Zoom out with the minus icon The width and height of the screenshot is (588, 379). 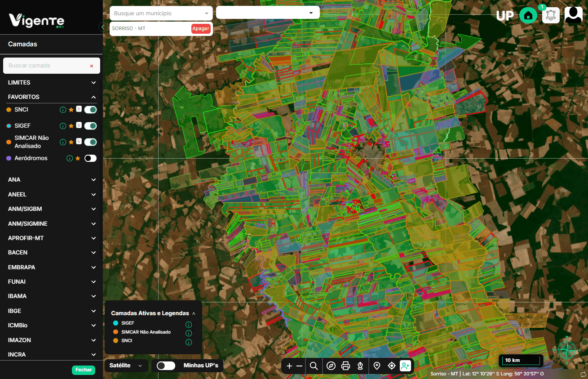tap(300, 366)
